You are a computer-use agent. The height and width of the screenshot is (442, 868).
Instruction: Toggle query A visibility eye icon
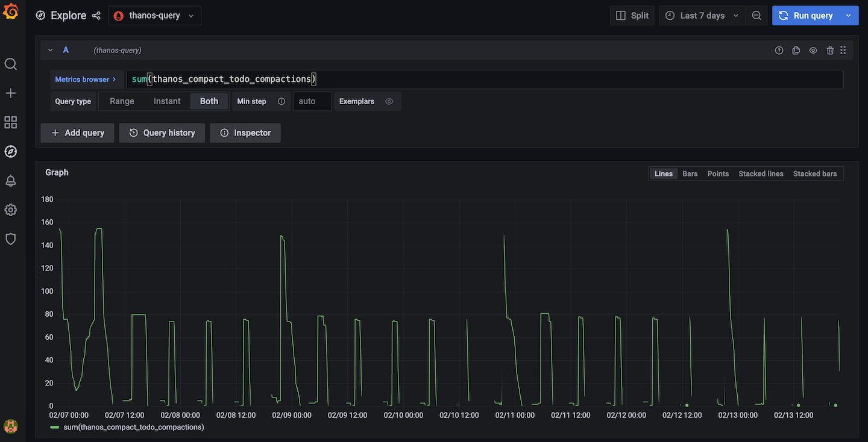(813, 51)
